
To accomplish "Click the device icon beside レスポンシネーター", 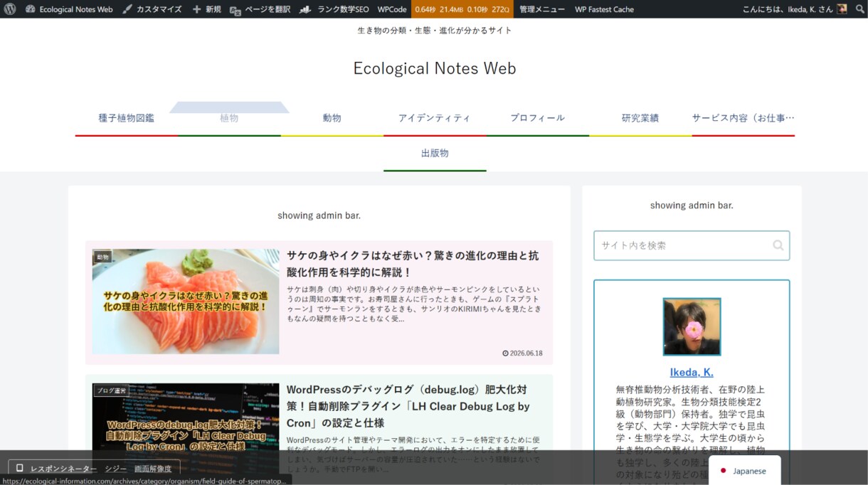I will point(20,468).
